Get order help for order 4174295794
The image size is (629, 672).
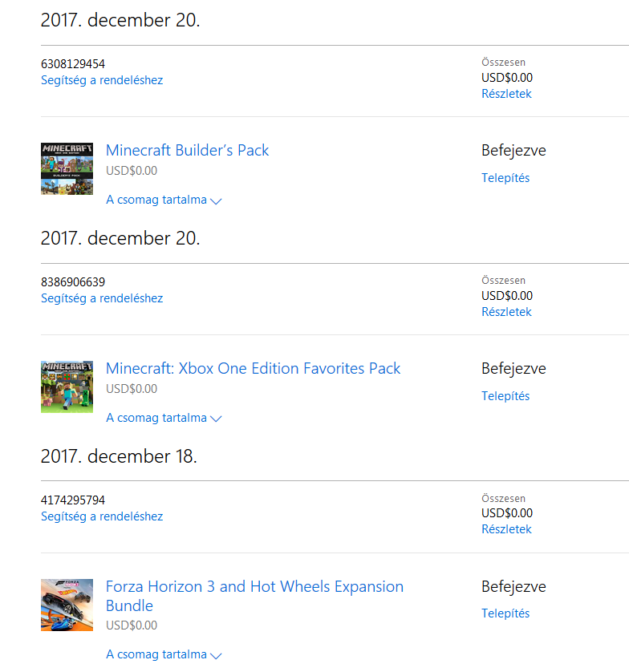point(102,516)
